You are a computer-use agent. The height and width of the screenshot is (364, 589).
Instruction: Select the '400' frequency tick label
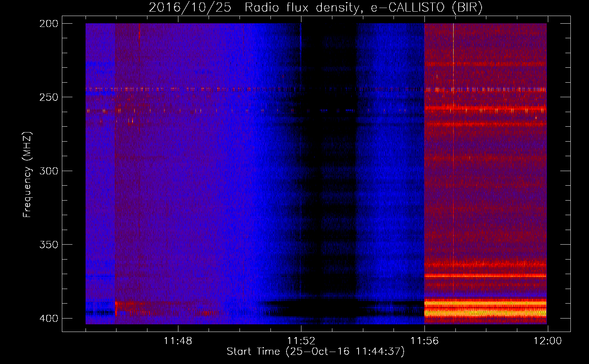point(49,318)
